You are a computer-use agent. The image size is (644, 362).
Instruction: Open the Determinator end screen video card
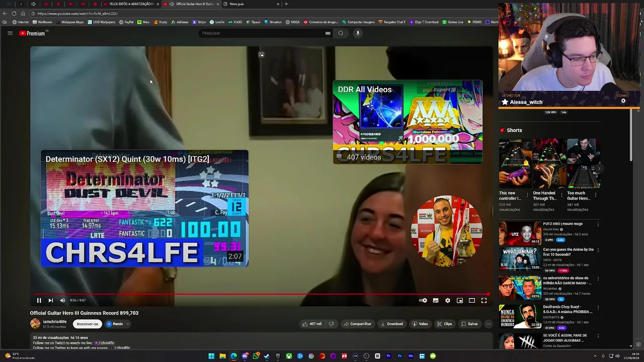pyautogui.click(x=144, y=208)
